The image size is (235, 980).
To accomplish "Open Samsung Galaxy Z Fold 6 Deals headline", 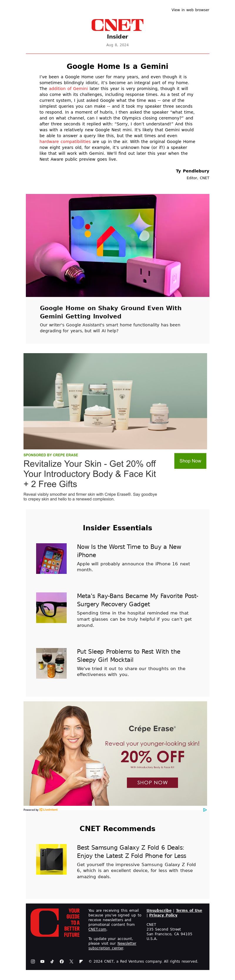I will click(131, 851).
